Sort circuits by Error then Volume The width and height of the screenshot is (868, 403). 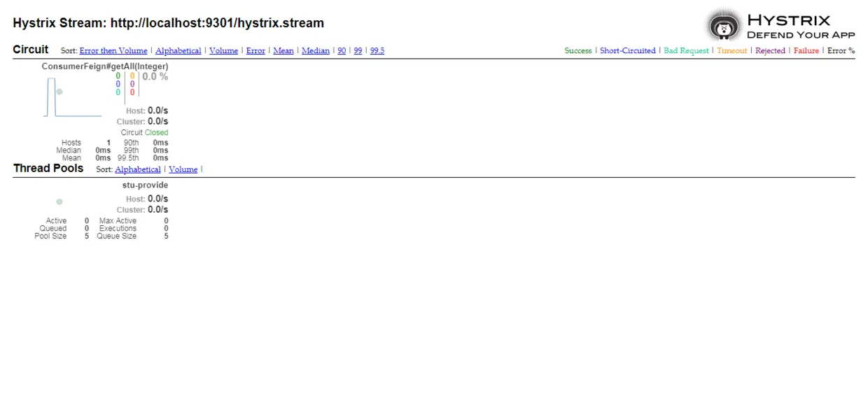click(113, 51)
